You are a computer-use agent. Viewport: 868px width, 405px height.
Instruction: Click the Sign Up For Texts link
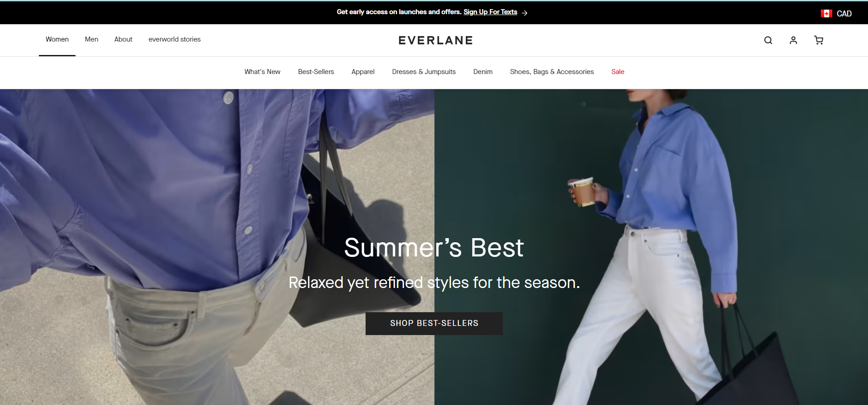(x=490, y=12)
